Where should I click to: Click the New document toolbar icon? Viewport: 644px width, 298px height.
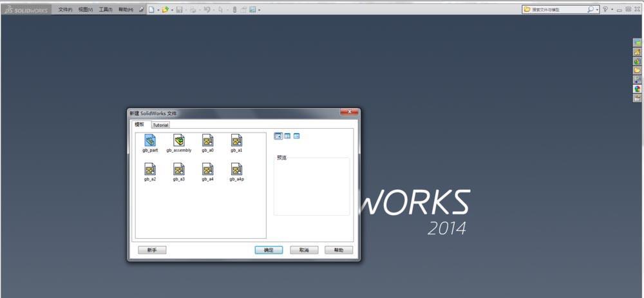tap(151, 10)
